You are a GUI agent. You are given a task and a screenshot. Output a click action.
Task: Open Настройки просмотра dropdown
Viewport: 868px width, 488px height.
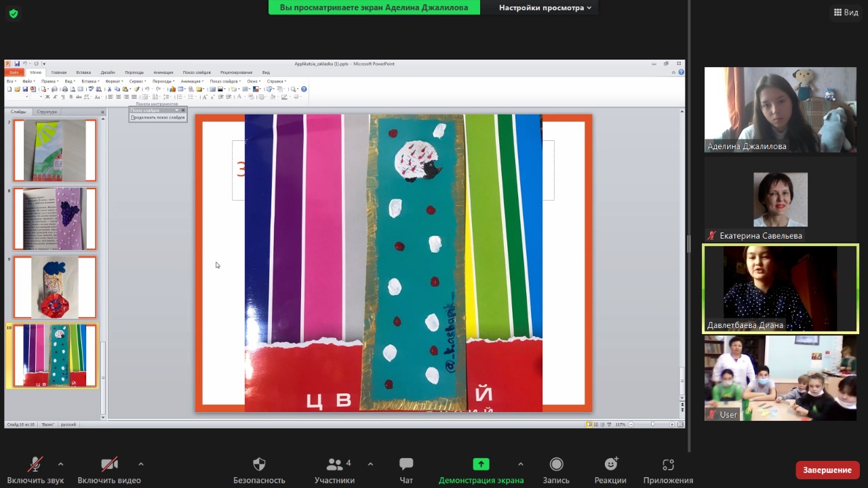(545, 7)
